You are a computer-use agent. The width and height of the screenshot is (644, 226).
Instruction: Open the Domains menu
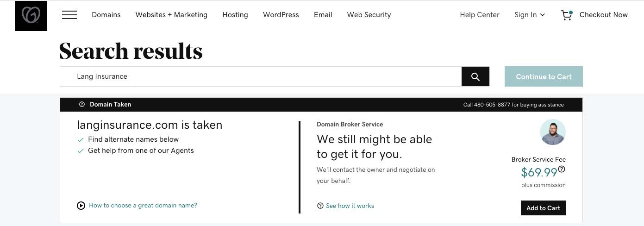pos(106,15)
